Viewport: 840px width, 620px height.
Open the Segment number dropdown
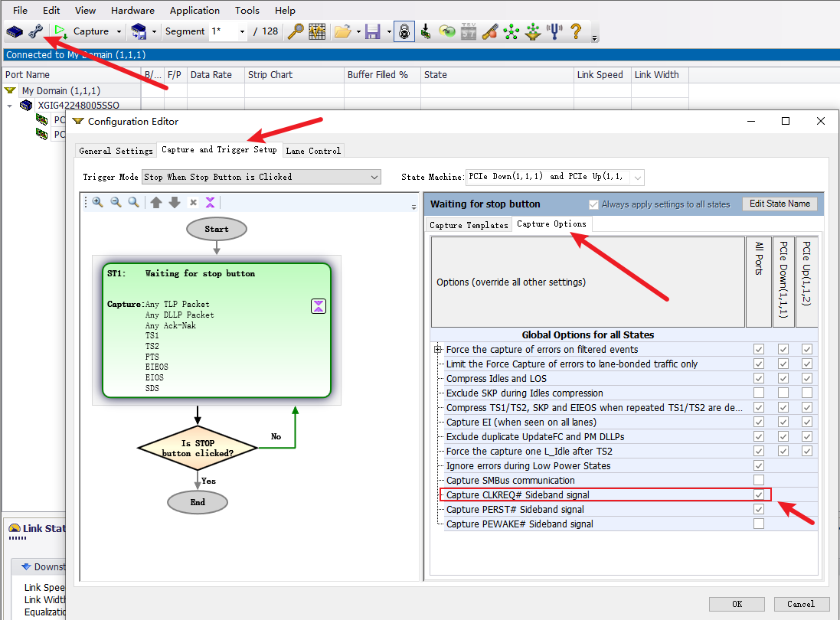(242, 31)
